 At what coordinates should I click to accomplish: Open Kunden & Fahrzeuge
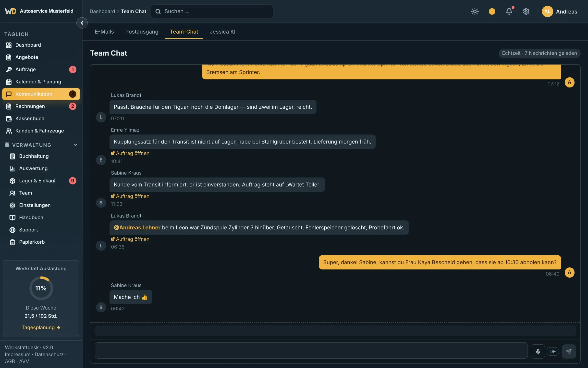(x=41, y=131)
